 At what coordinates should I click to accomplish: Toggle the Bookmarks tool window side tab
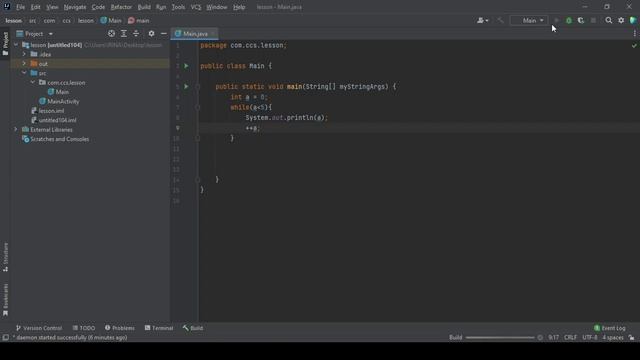point(5,300)
